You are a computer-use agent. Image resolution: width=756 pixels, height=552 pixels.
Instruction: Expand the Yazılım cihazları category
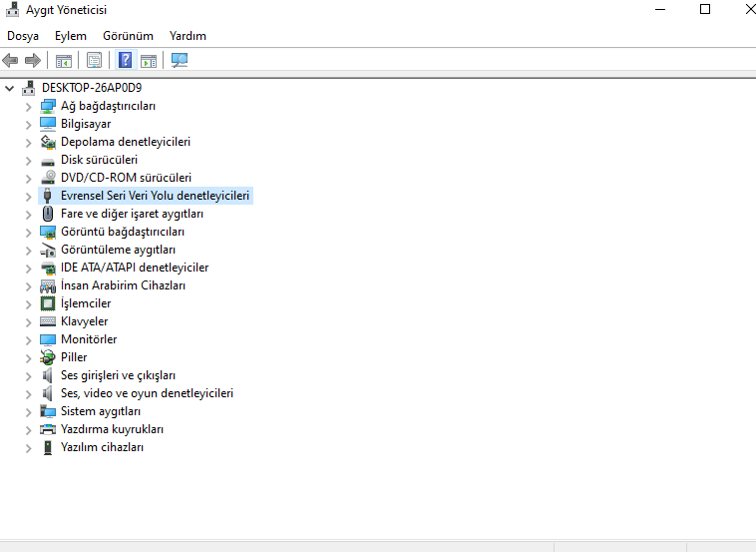point(29,448)
